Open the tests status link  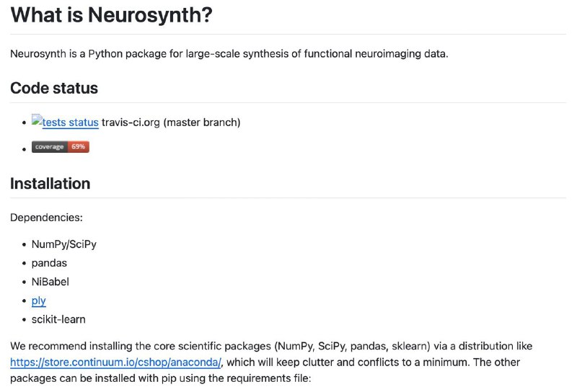(70, 122)
